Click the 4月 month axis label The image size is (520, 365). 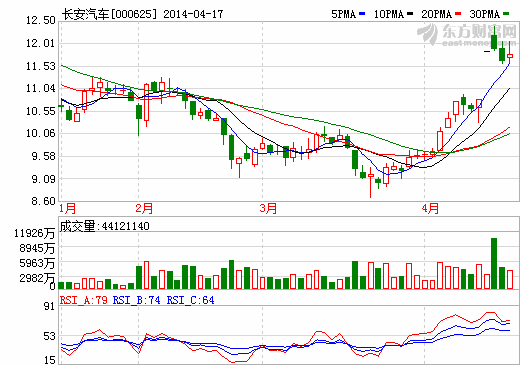tap(430, 209)
